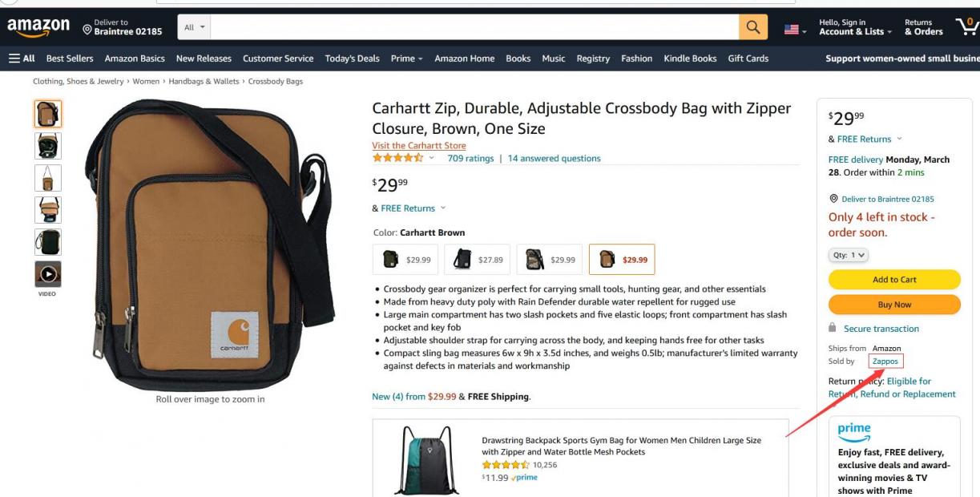Viewport: 980px width, 497px height.
Task: Open the All search category dropdown
Action: coord(195,27)
